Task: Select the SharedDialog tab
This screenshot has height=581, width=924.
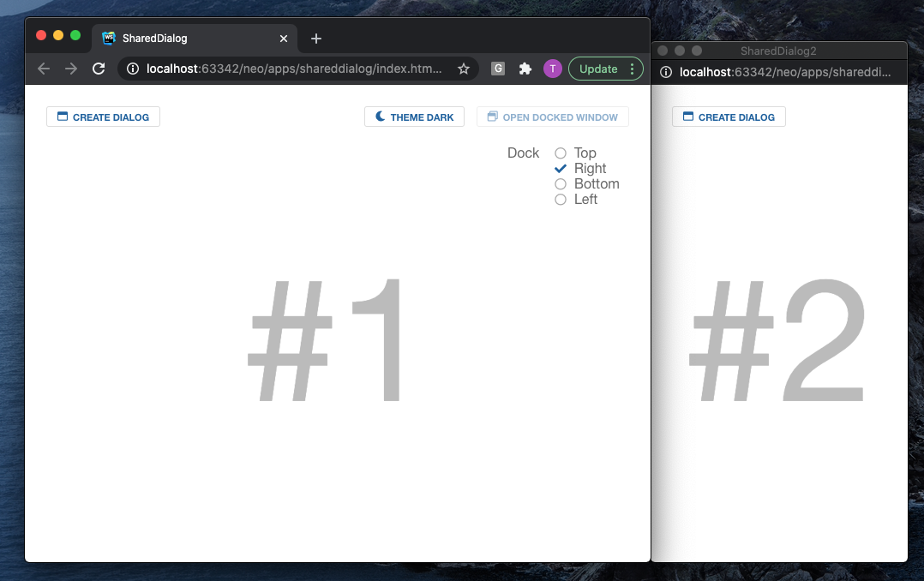Action: pos(195,39)
